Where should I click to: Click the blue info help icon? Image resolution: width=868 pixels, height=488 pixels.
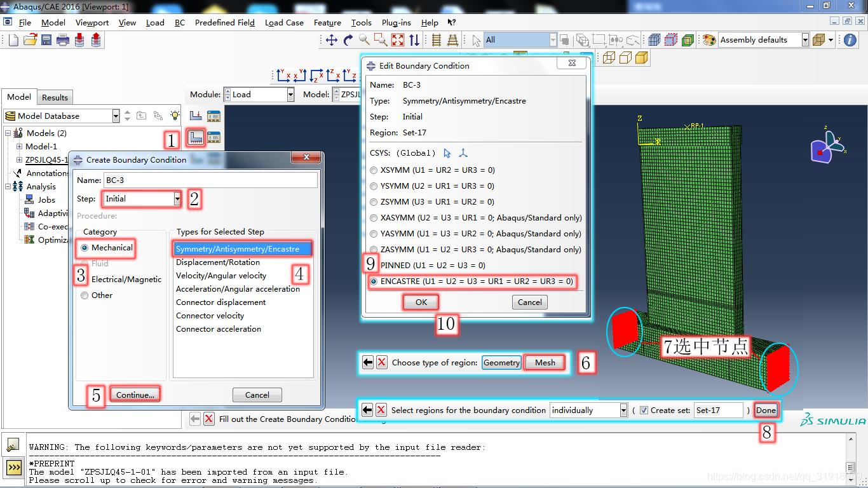coord(850,40)
